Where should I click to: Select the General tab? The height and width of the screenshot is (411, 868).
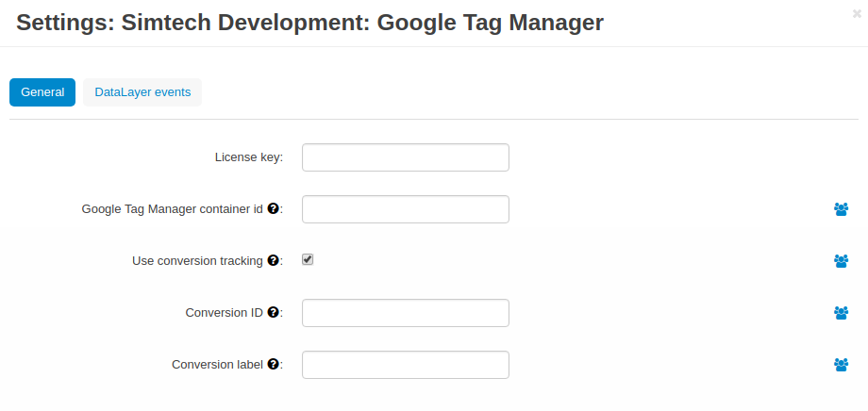42,92
